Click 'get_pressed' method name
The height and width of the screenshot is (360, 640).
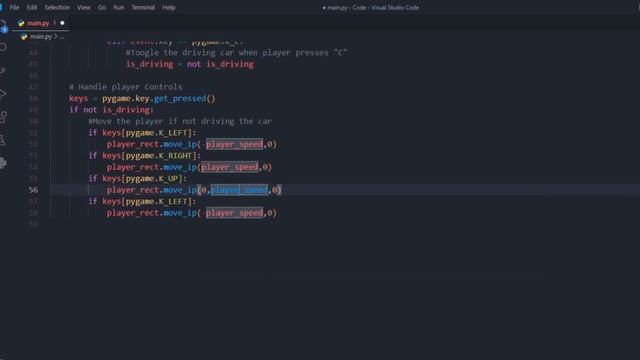180,98
